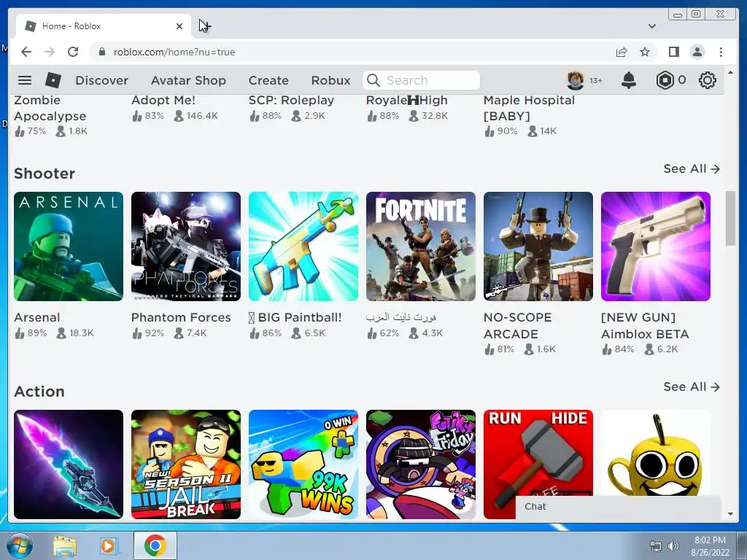Click the Chrome icon in the taskbar
Screen dimensions: 747x560
pyautogui.click(x=155, y=545)
